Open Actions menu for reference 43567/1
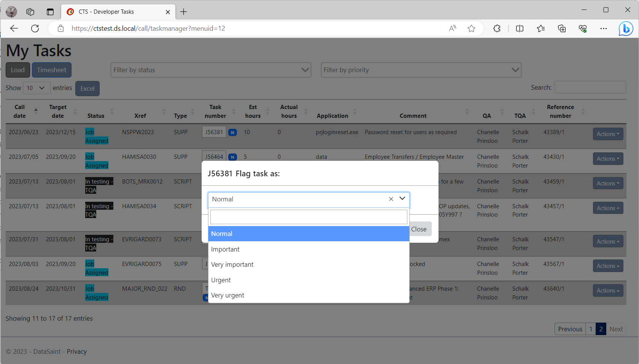 pos(608,266)
